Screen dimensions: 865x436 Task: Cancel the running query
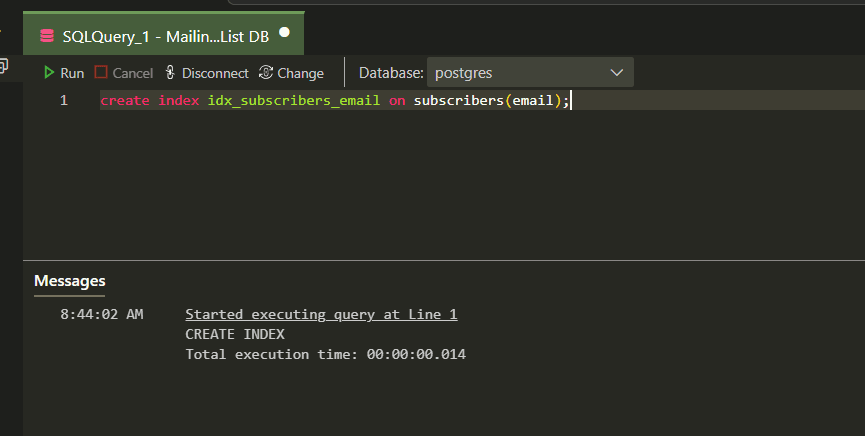[124, 73]
